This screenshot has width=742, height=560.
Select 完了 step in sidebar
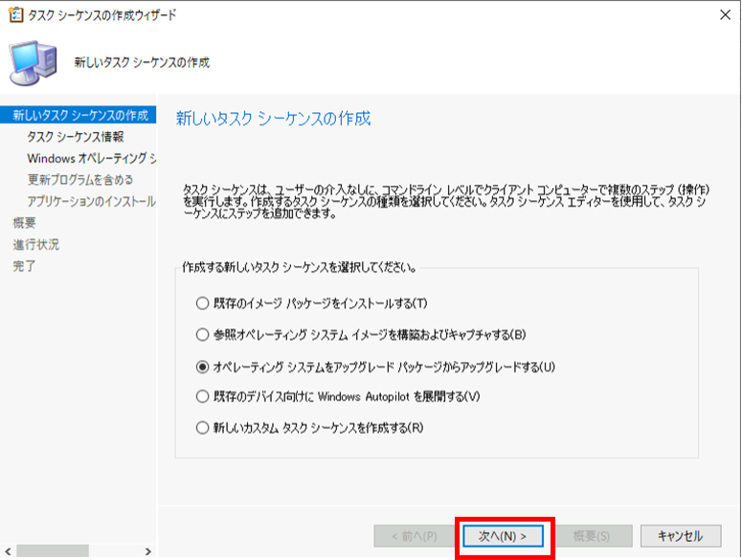coord(24,266)
